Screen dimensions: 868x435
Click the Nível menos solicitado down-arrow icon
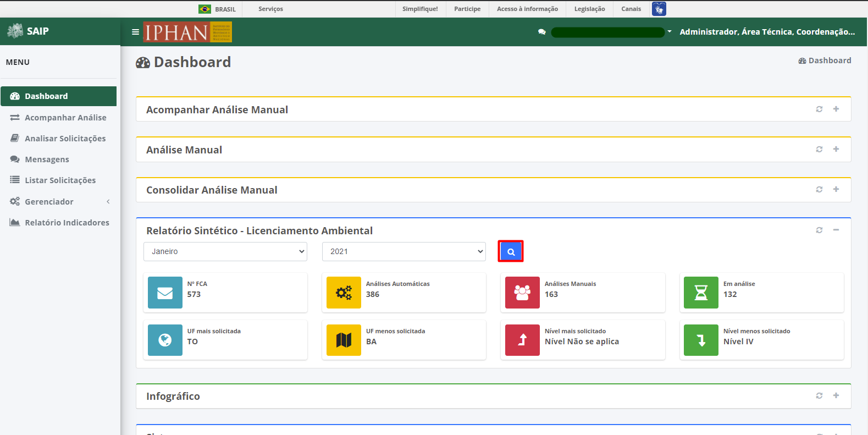point(701,340)
